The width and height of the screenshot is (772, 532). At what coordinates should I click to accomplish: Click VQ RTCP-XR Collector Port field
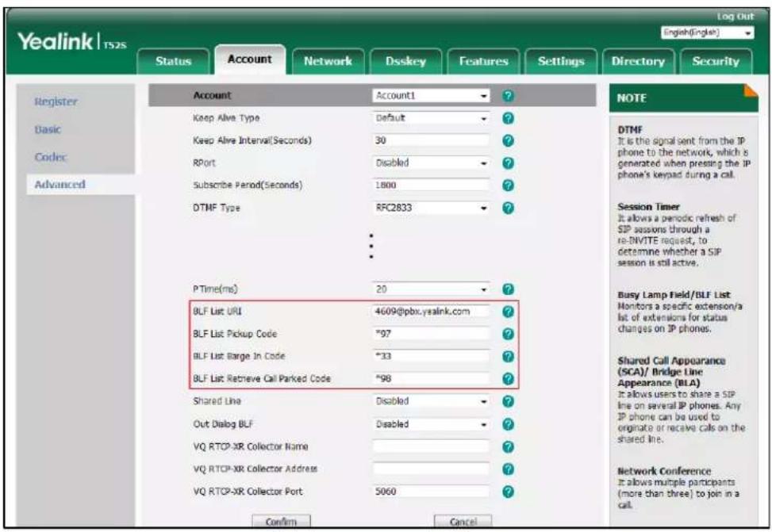(431, 491)
